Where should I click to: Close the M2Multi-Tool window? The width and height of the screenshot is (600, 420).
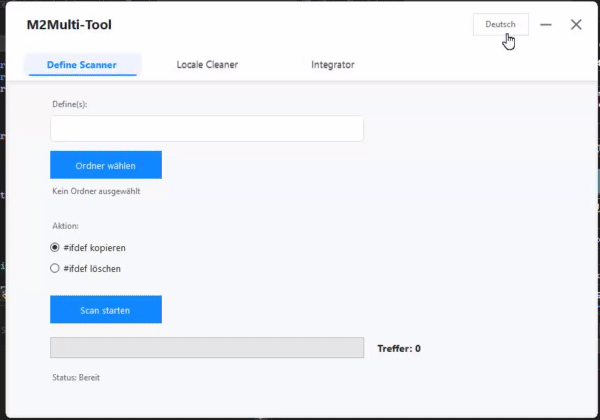[576, 24]
